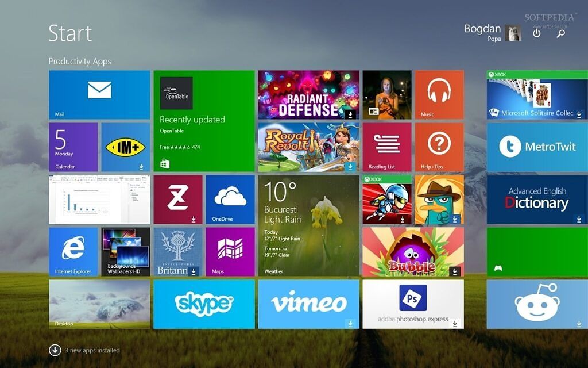
Task: Open OneDrive
Action: tap(229, 198)
